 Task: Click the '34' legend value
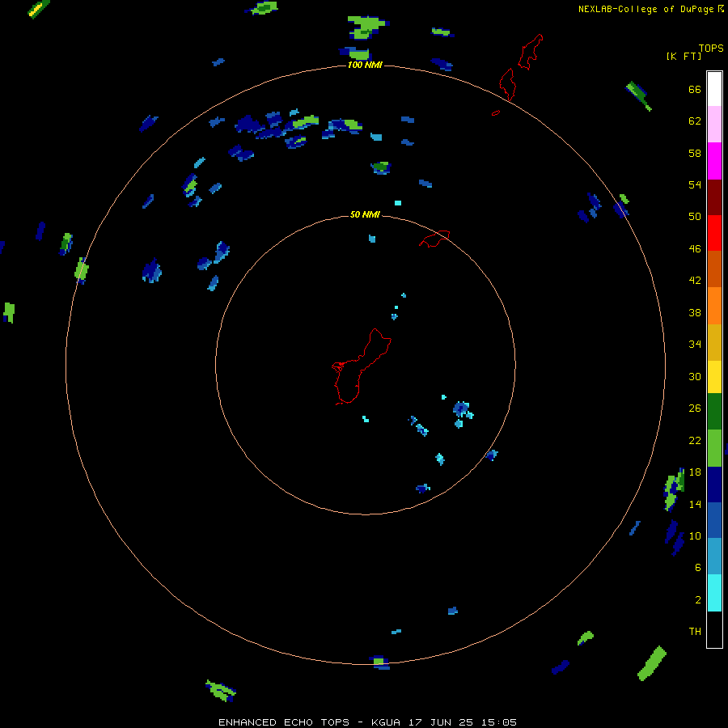pyautogui.click(x=695, y=345)
